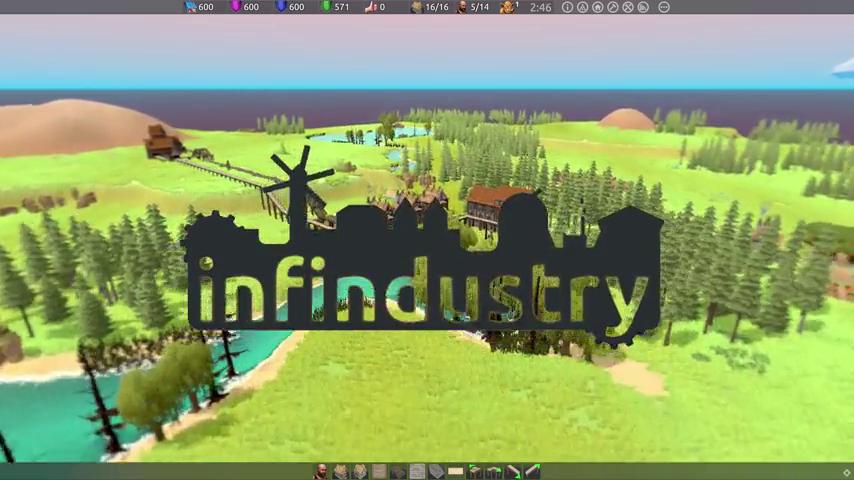Click the red resource icon beside 0
This screenshot has height=480, width=854.
(371, 7)
